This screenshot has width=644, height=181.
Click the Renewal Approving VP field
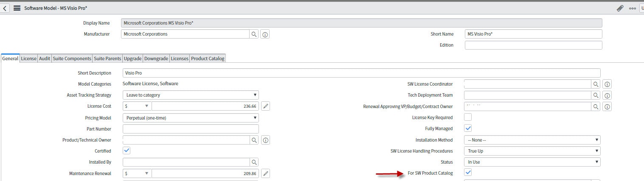[528, 106]
